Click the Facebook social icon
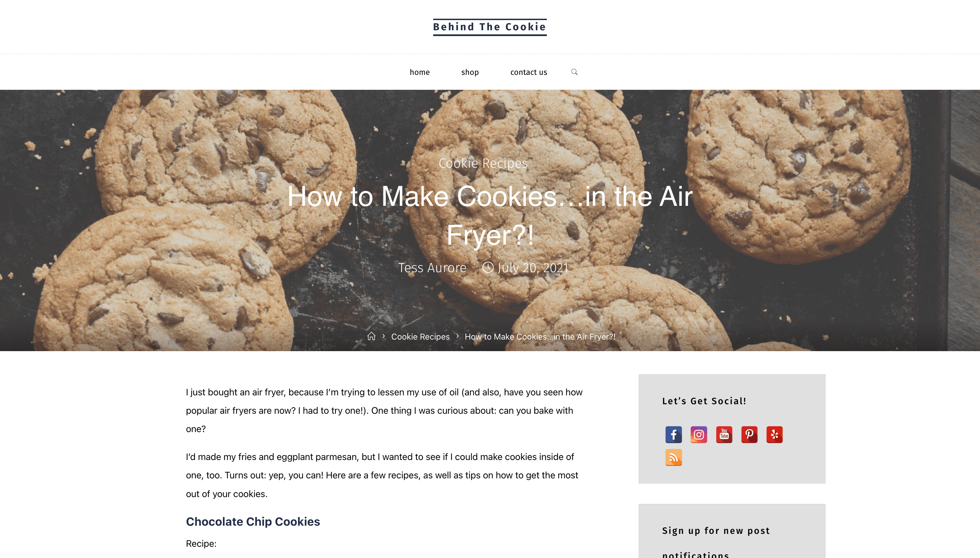Screen dimensions: 980x558 coord(673,434)
